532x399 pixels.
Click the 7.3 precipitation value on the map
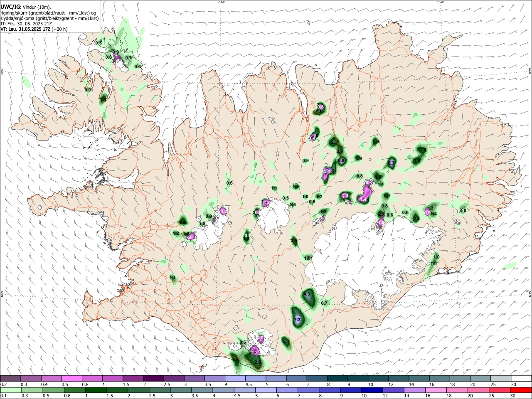coord(297,320)
